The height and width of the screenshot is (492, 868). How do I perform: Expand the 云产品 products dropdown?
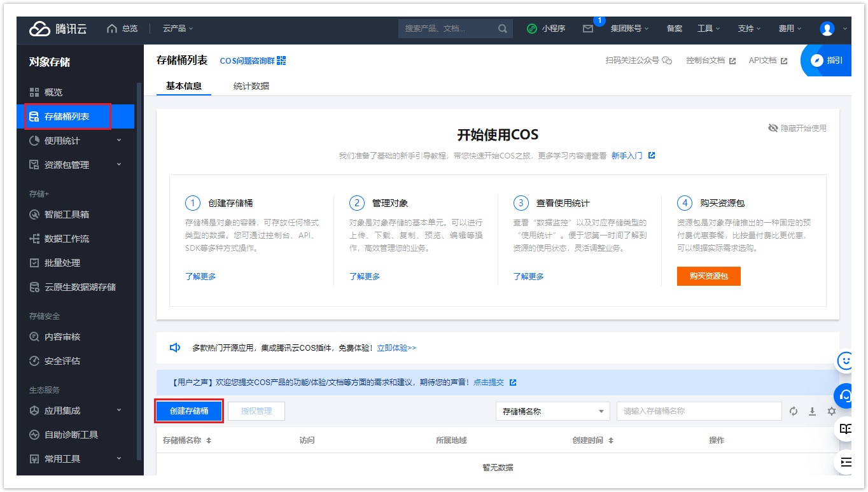[178, 29]
